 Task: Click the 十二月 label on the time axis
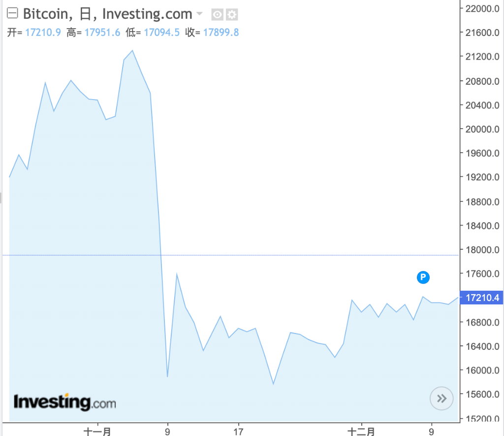pyautogui.click(x=361, y=431)
